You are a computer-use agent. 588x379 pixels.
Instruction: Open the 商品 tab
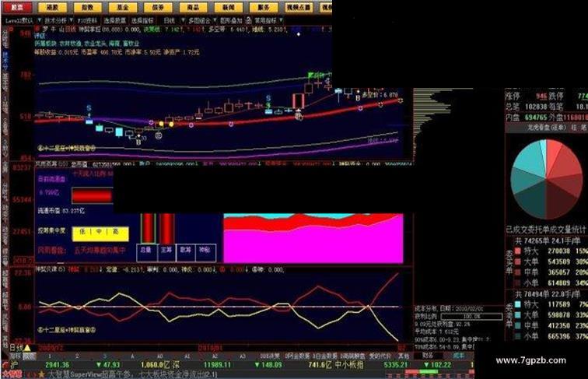click(x=193, y=7)
